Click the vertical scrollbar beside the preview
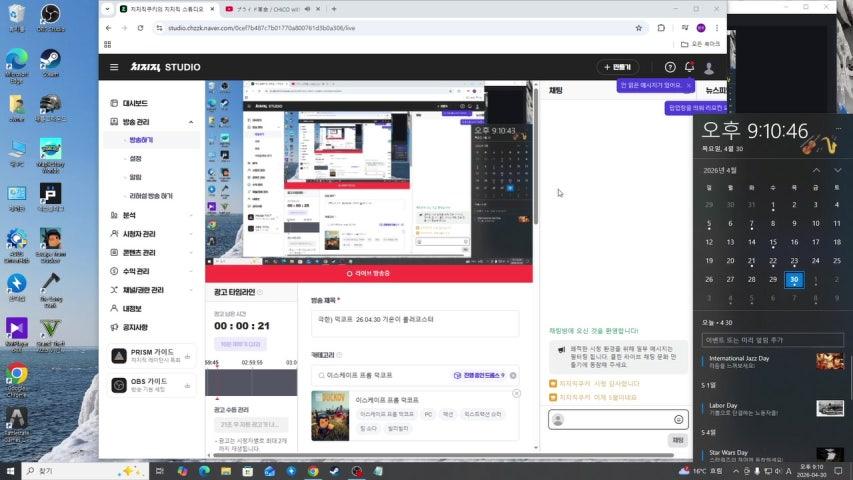The width and height of the screenshot is (853, 480). click(x=536, y=156)
